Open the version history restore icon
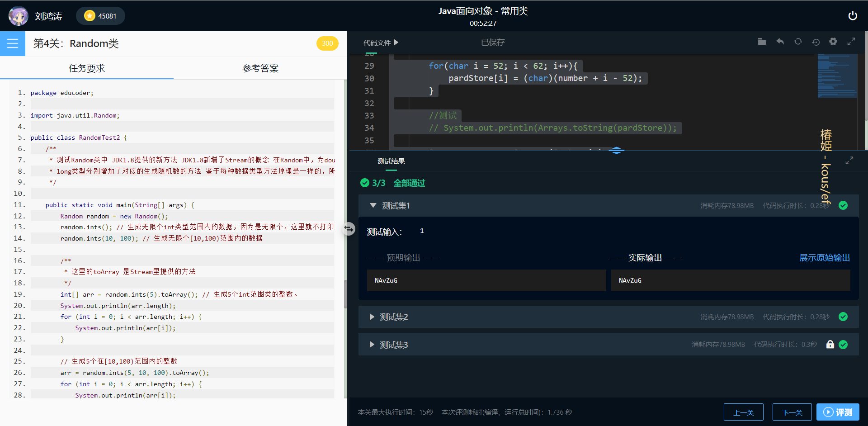 (x=816, y=42)
